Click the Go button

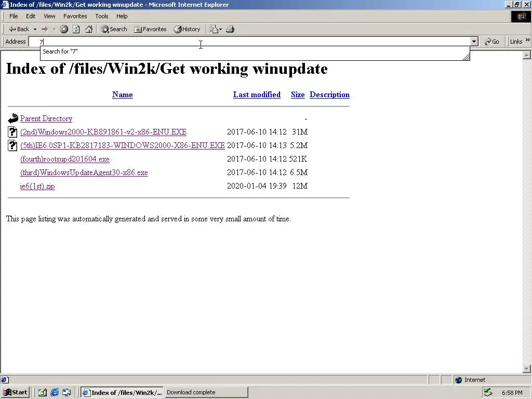tap(492, 42)
